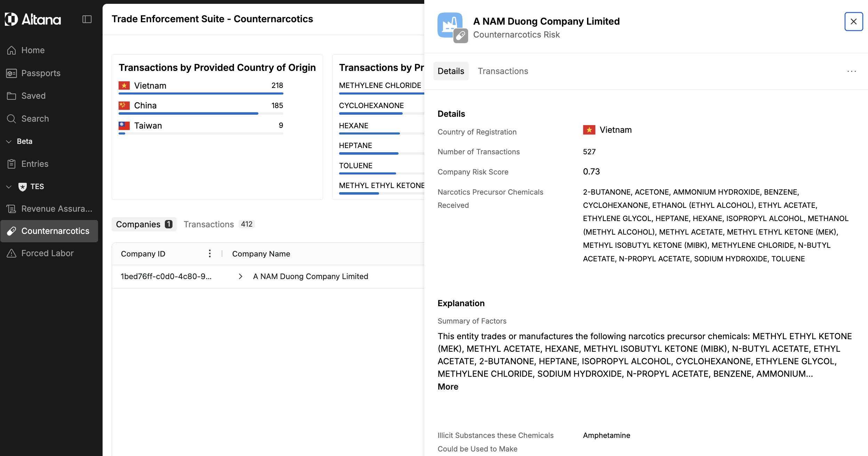868x456 pixels.
Task: Click Transactions by Provided Country of Origin title
Action: 217,67
